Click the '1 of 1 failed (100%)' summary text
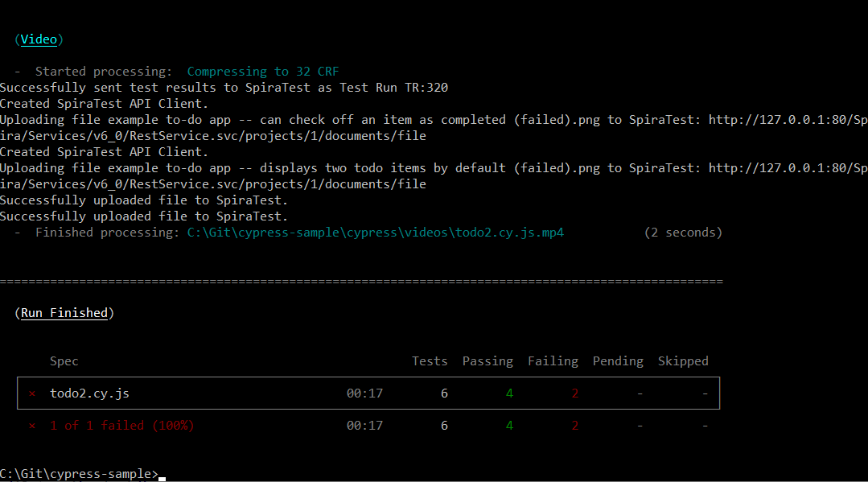The height and width of the screenshot is (482, 868). click(121, 426)
